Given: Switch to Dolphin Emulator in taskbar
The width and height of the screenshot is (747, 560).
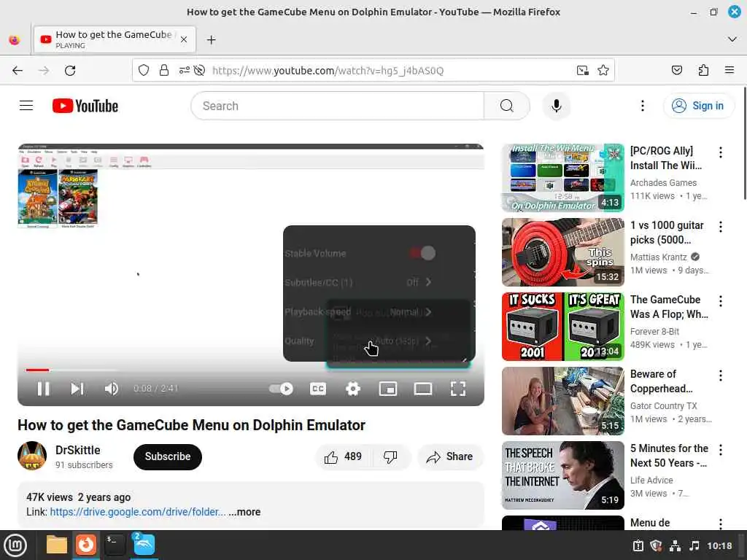Looking at the screenshot, I should tap(144, 545).
